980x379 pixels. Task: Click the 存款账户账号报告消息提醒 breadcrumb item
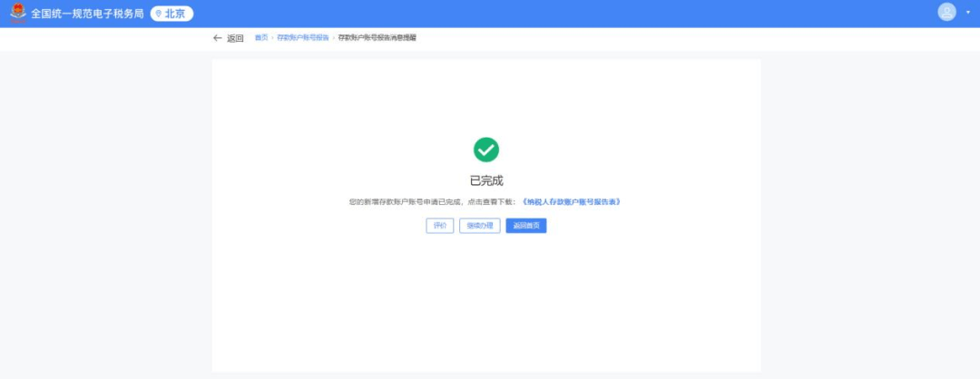377,38
